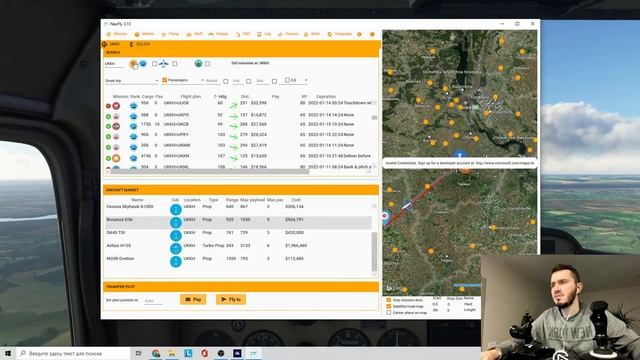Viewport: 640px width, 360px height.
Task: Click the ICAO field in Transfer Pilot
Action: (x=154, y=301)
